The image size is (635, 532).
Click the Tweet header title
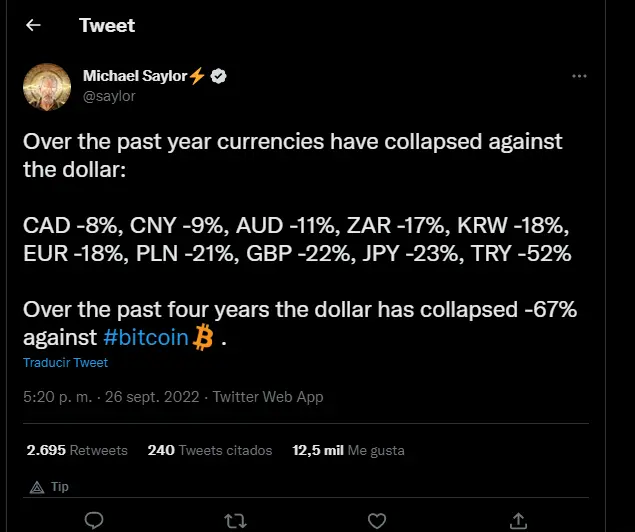(107, 26)
